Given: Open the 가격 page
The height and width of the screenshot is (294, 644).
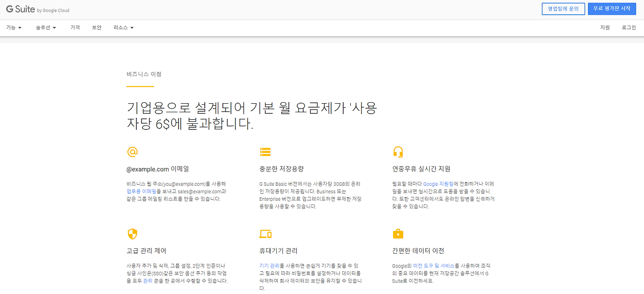Looking at the screenshot, I should coord(75,28).
